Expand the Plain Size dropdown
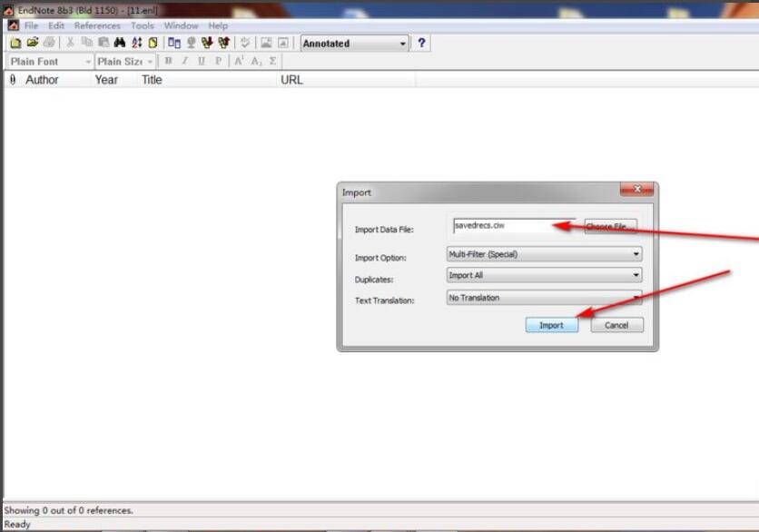759x532 pixels. point(150,62)
